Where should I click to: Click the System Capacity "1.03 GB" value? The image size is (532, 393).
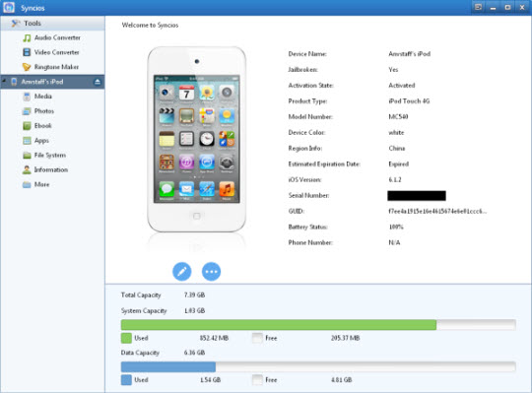point(194,310)
